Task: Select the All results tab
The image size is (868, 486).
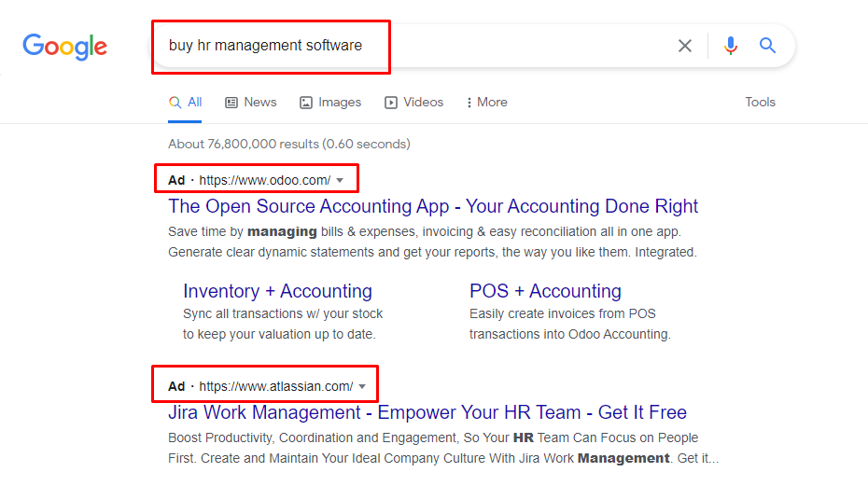Action: [x=186, y=103]
